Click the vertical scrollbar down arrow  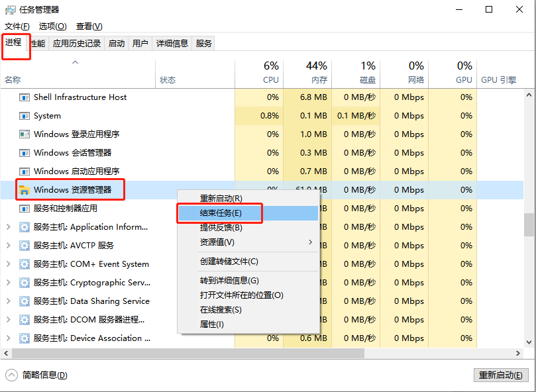point(529,342)
